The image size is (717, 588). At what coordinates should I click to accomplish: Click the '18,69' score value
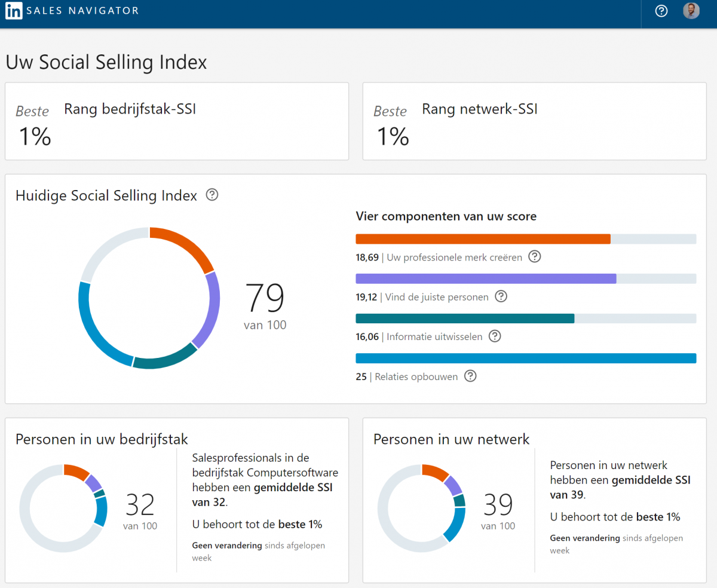click(x=367, y=258)
